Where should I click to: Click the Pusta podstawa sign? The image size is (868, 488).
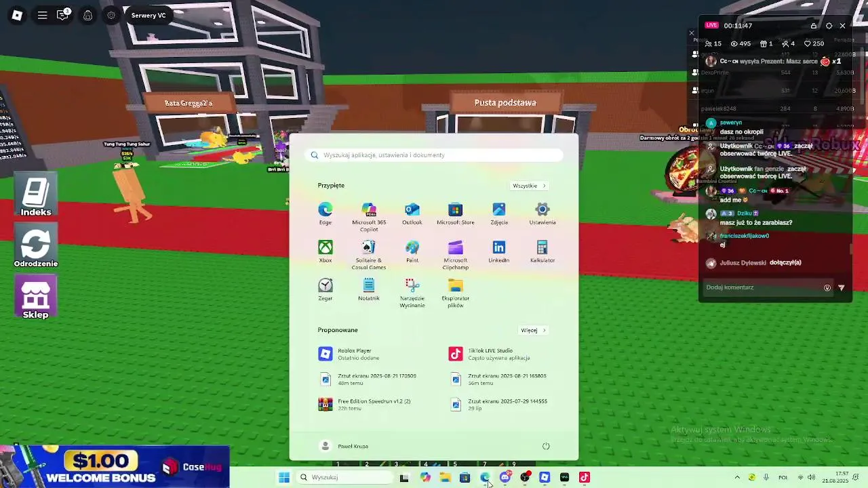[505, 102]
